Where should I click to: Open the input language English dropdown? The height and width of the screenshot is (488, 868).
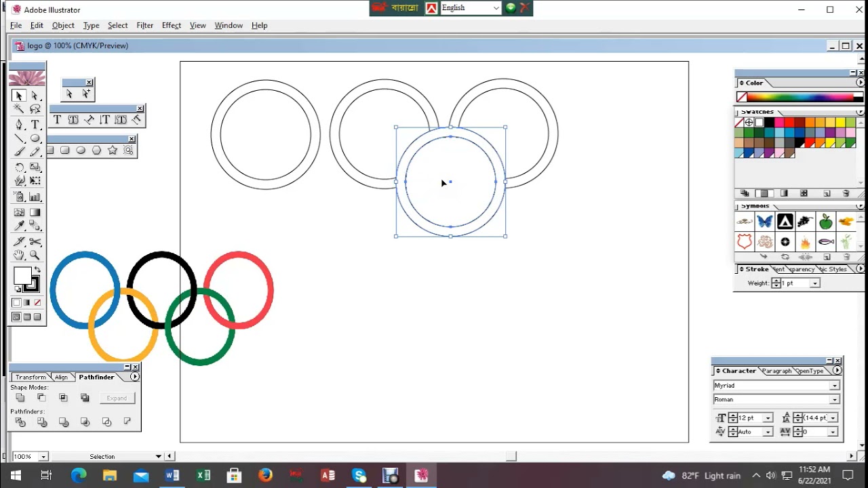tap(496, 8)
